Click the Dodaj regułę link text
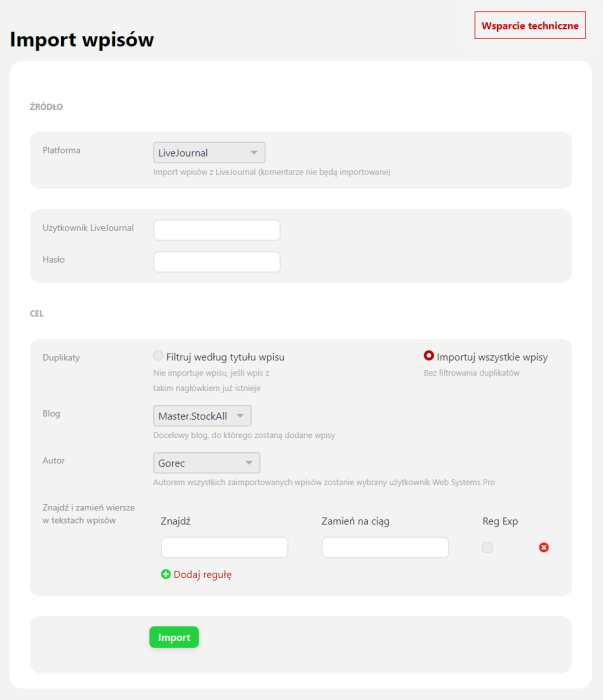The width and height of the screenshot is (603, 700). [203, 574]
